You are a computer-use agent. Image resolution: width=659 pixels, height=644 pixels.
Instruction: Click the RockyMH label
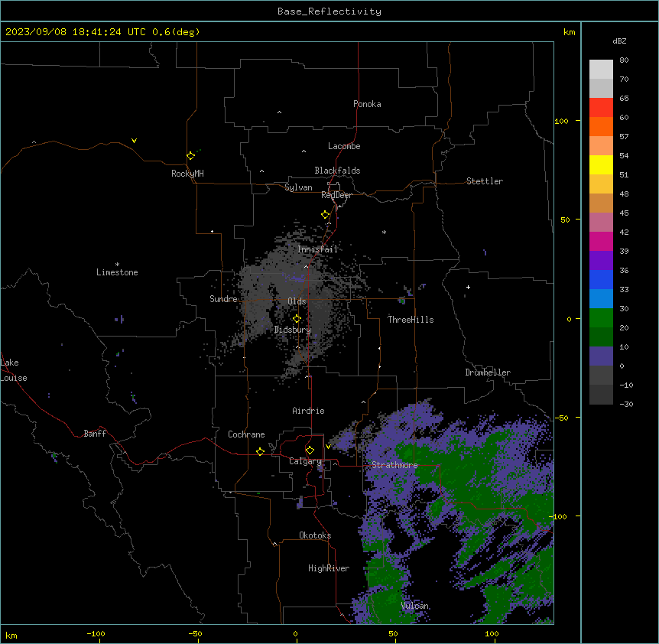(187, 174)
